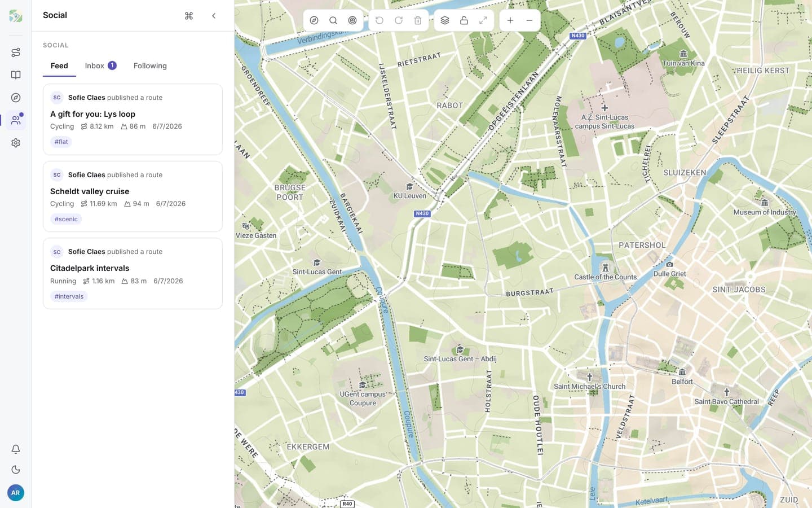Open Settings gear in left sidebar
This screenshot has height=508, width=812.
pos(16,143)
